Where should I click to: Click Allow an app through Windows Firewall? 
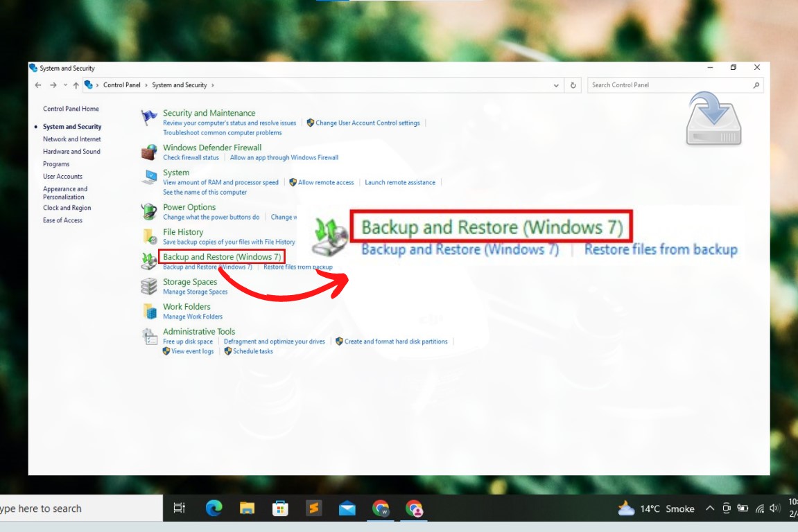284,158
